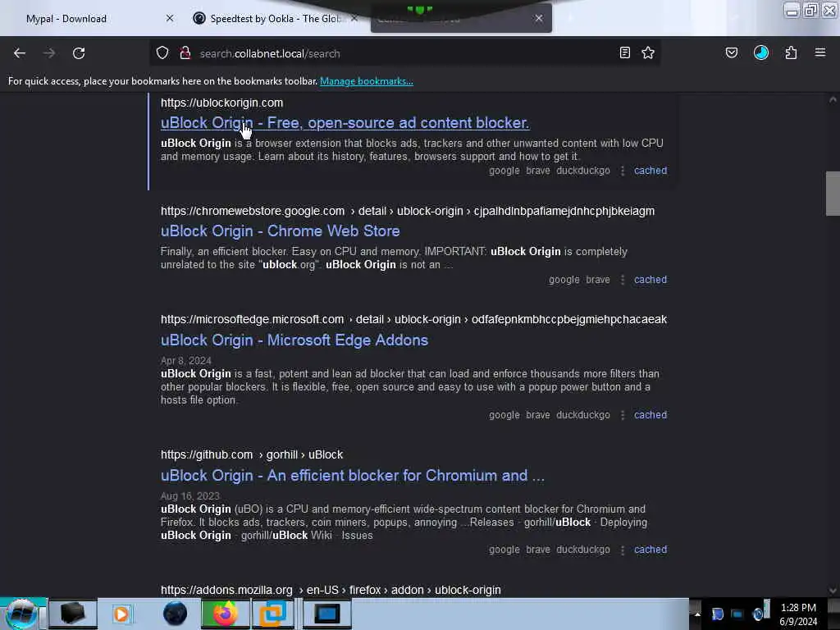Open uBlock Origin free open-source result
This screenshot has height=630, width=840.
[345, 123]
